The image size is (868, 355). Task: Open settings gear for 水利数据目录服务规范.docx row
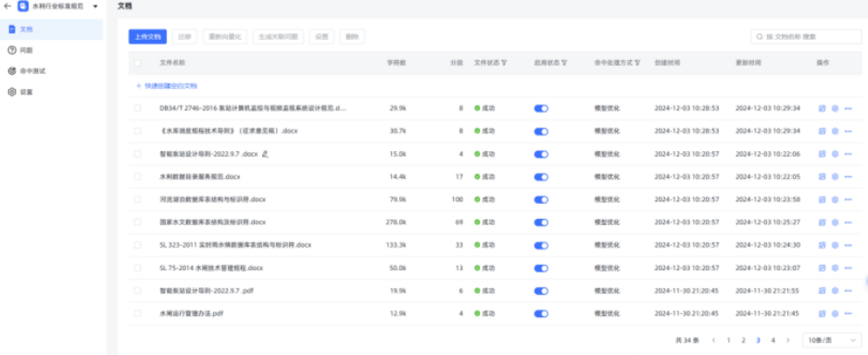836,177
